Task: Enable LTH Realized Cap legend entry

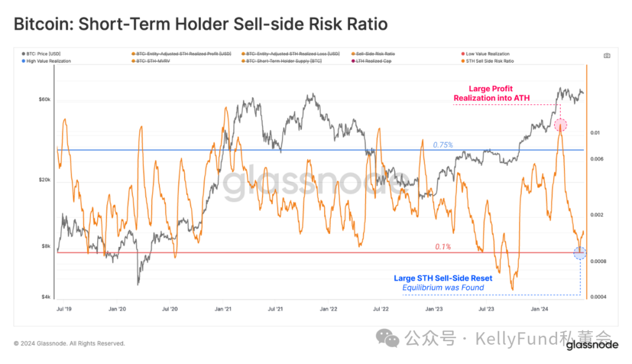Action: [x=371, y=61]
